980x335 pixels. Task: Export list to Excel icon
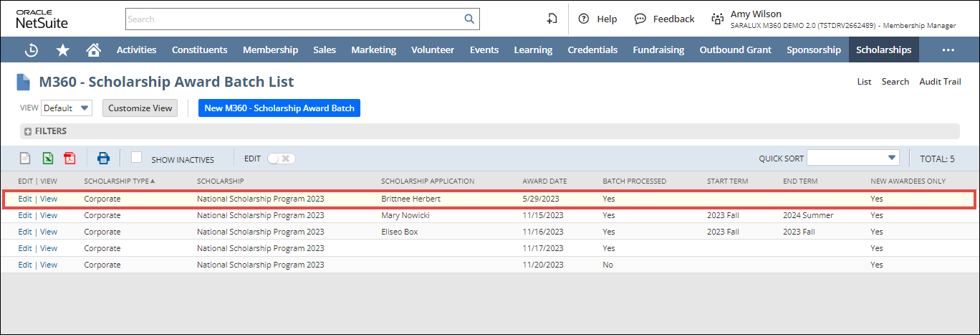coord(47,159)
